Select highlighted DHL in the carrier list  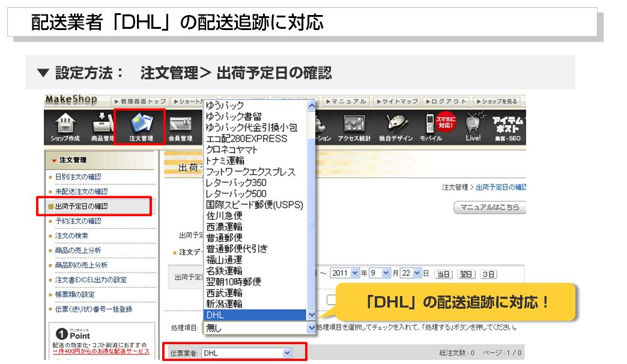tap(256, 315)
